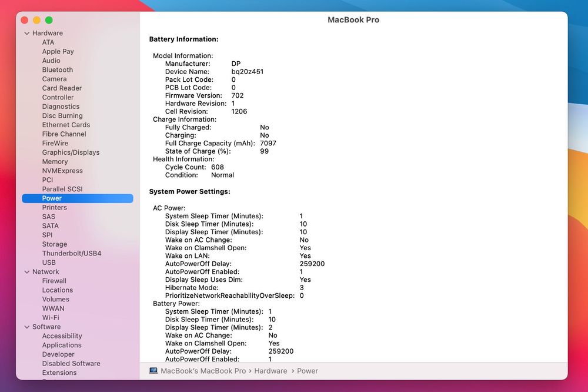Viewport: 588px width, 392px height.
Task: Click the Full Charge Capacity value 7097
Action: tap(268, 144)
